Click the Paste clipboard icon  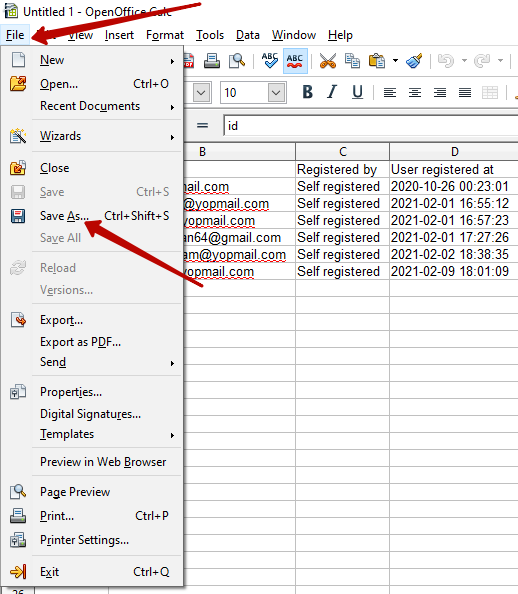pos(377,61)
